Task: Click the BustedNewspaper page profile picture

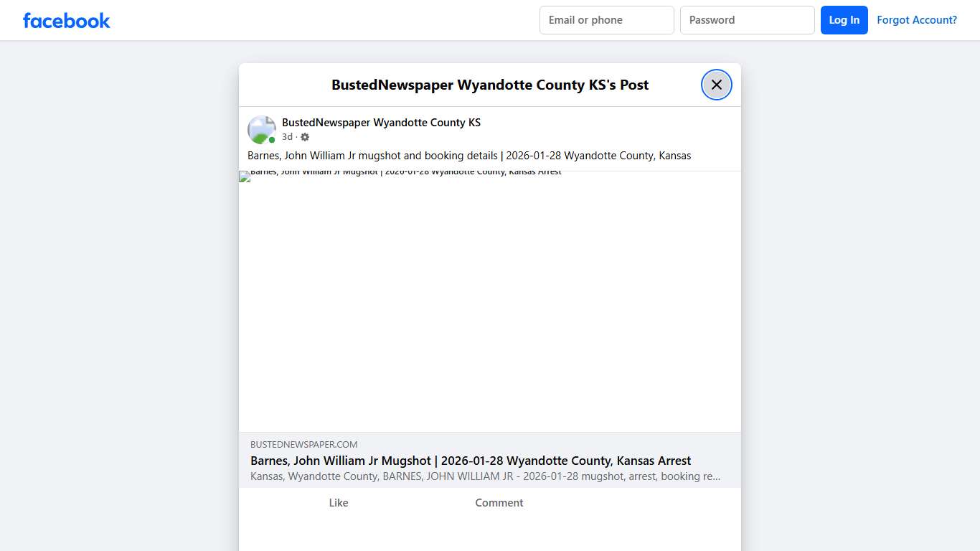Action: pos(261,129)
